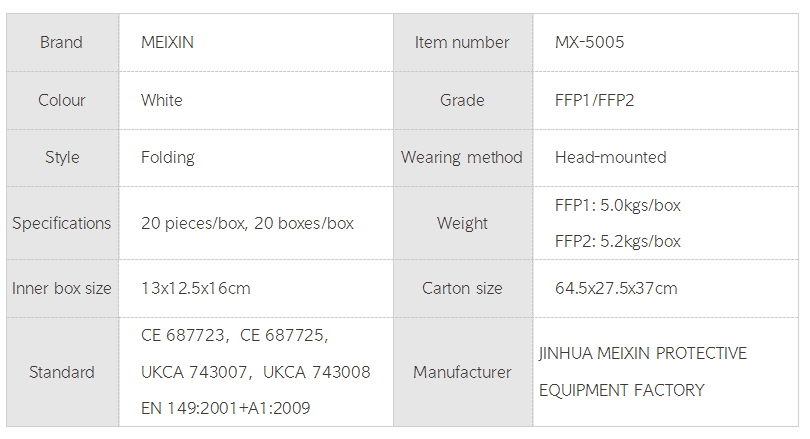Screen dimensions: 810x439
Task: Click the Brand label cell
Action: click(62, 42)
